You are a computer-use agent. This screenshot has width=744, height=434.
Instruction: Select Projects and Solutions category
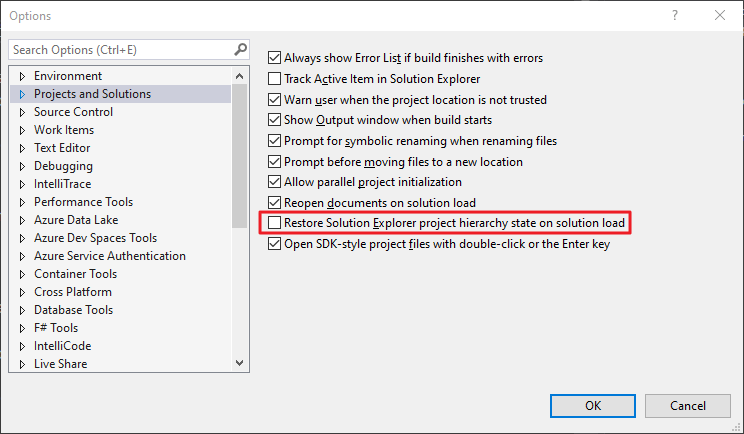[x=92, y=94]
